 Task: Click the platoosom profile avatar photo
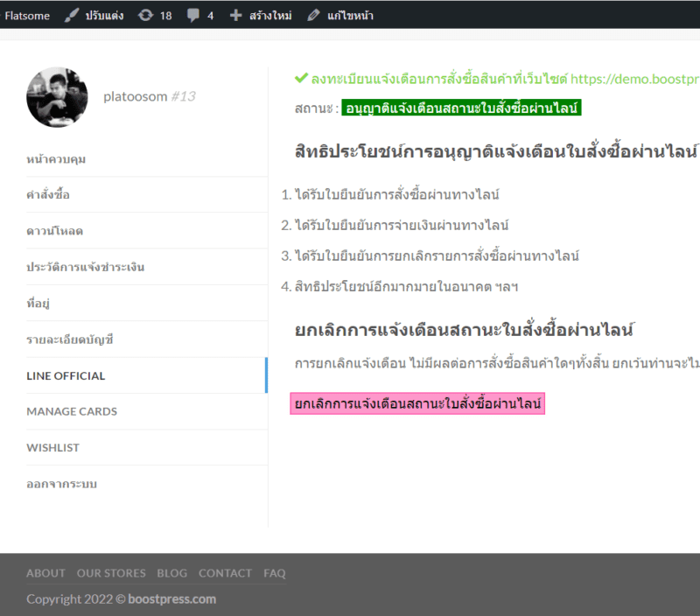[58, 97]
